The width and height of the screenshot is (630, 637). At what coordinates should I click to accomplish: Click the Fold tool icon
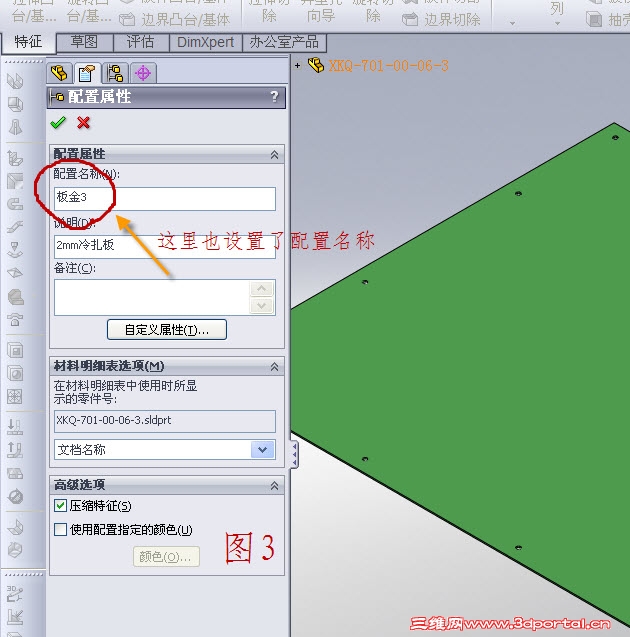coord(15,450)
